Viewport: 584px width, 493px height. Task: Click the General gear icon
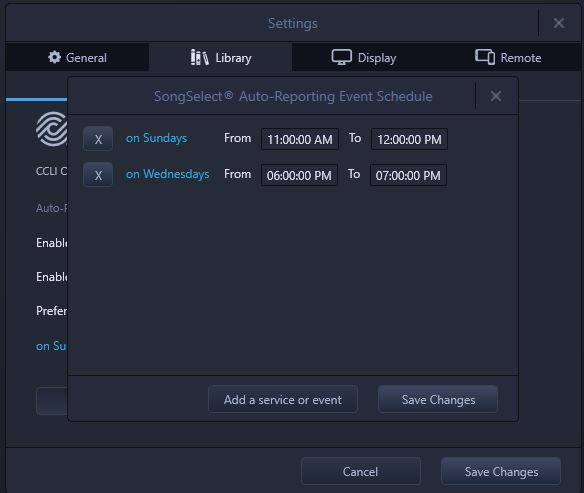click(54, 57)
